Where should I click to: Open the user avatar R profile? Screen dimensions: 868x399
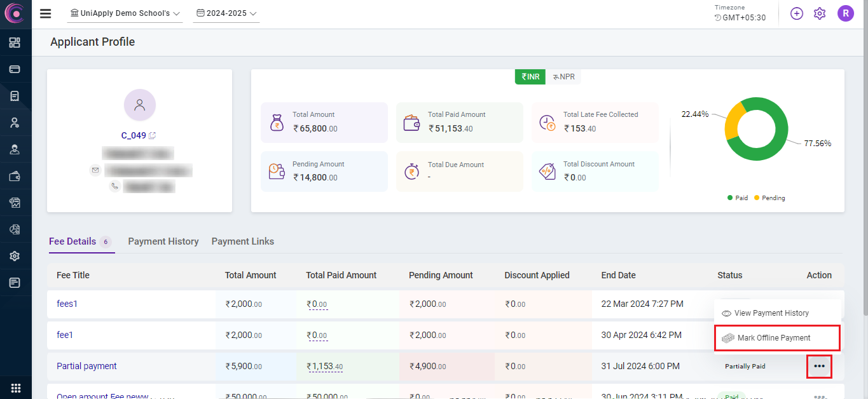pos(845,13)
